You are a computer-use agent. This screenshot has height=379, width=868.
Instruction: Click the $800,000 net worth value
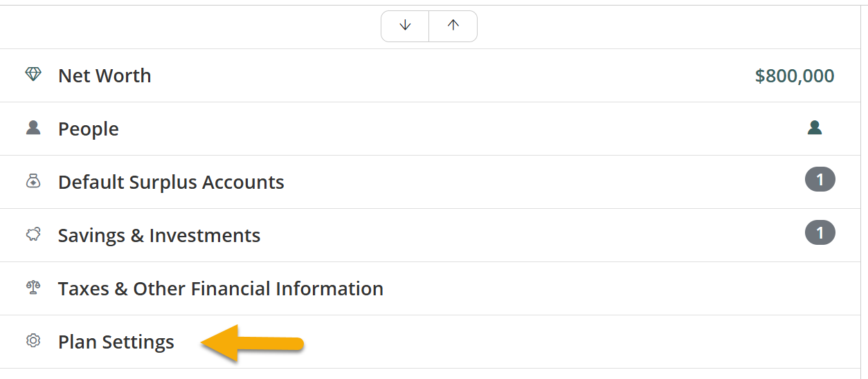coord(795,75)
